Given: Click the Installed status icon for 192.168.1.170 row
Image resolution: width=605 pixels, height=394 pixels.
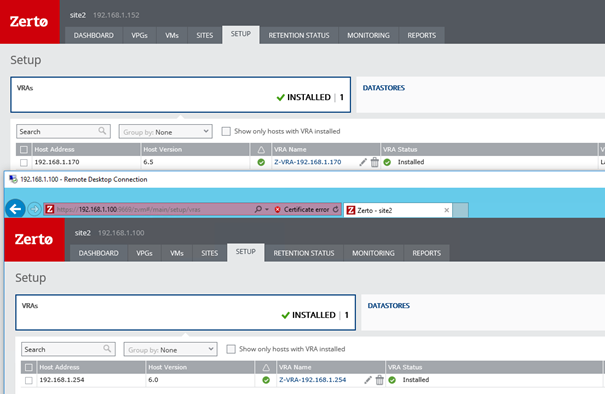Looking at the screenshot, I should 387,162.
